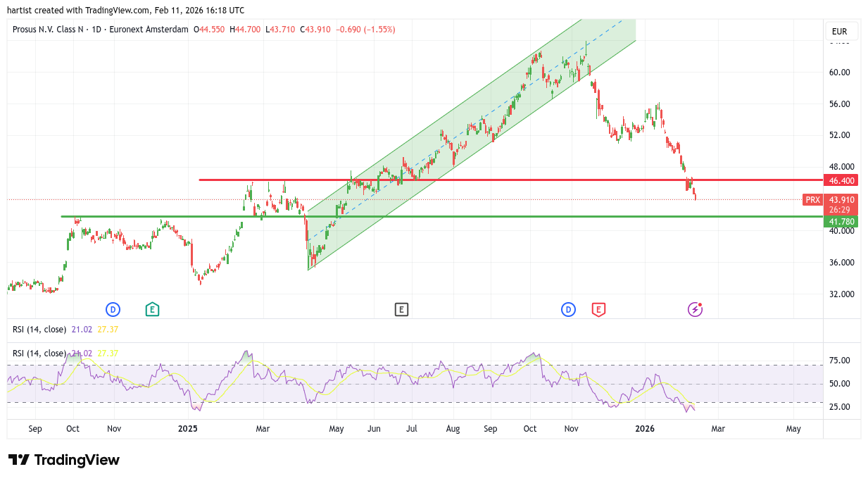Click the 43.910 current price label
868x481 pixels.
841,200
